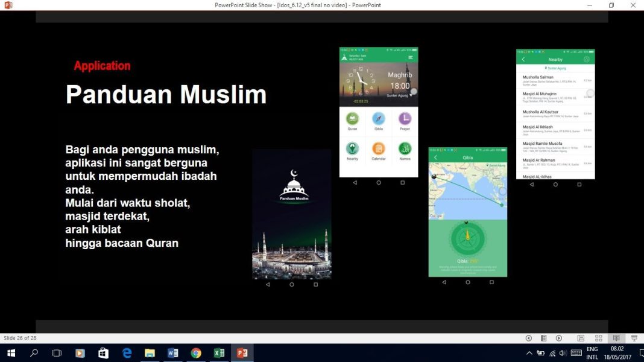Open Windows search from taskbar
Image resolution: width=644 pixels, height=362 pixels.
pos(34,353)
